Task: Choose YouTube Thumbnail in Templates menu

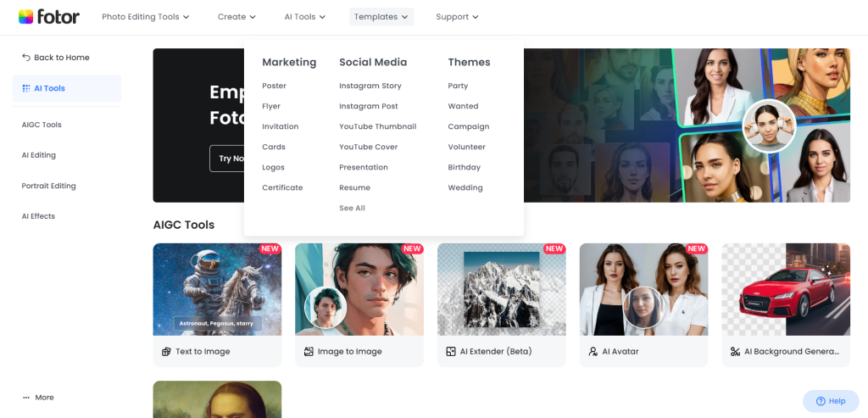Action: point(377,126)
